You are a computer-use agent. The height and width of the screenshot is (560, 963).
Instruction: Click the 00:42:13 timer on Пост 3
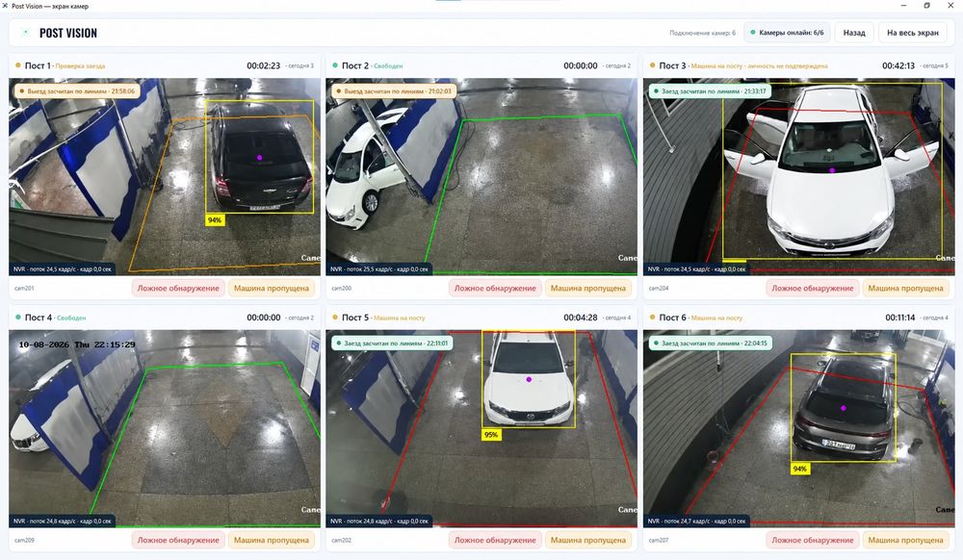898,65
